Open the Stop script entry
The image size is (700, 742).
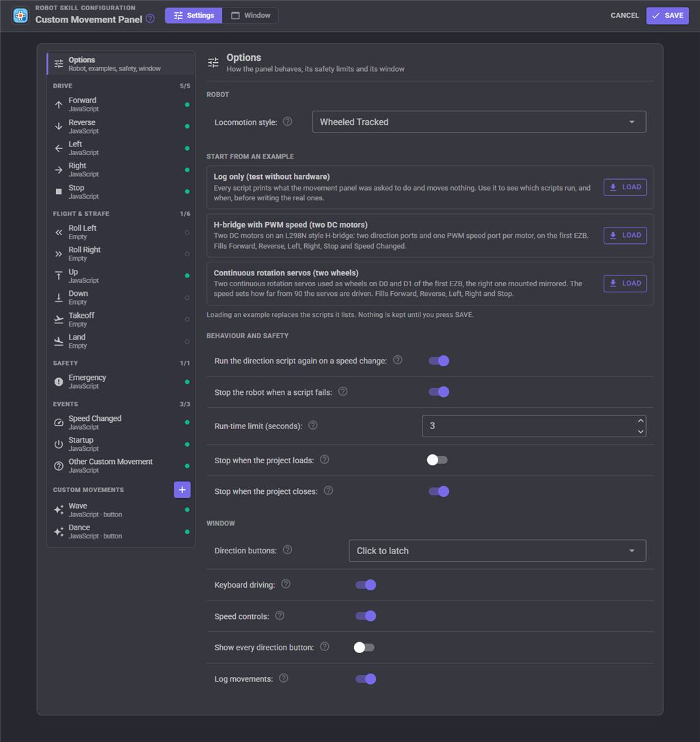tap(121, 192)
